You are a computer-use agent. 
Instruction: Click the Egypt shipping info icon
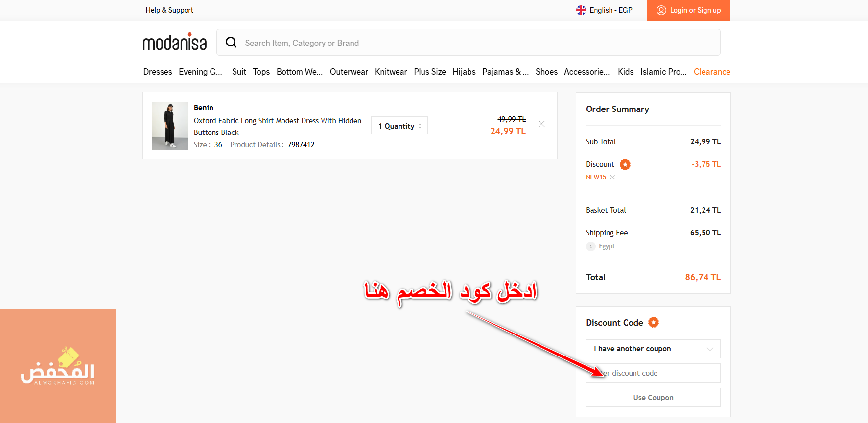coord(591,246)
